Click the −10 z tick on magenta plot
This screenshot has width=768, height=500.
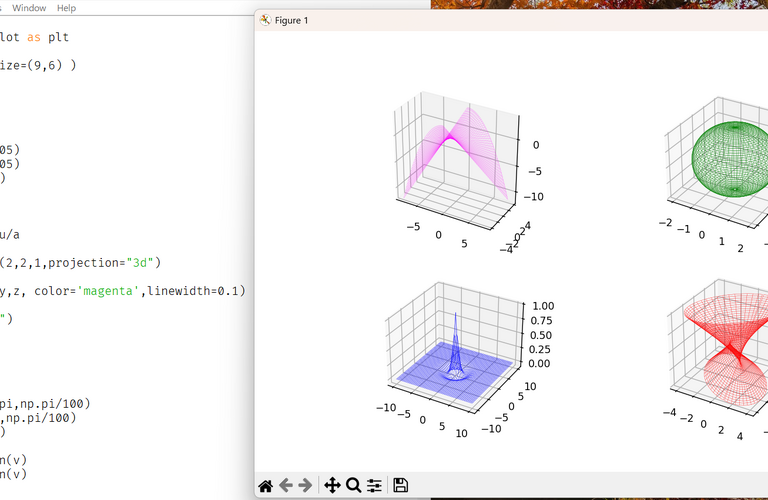pos(533,197)
